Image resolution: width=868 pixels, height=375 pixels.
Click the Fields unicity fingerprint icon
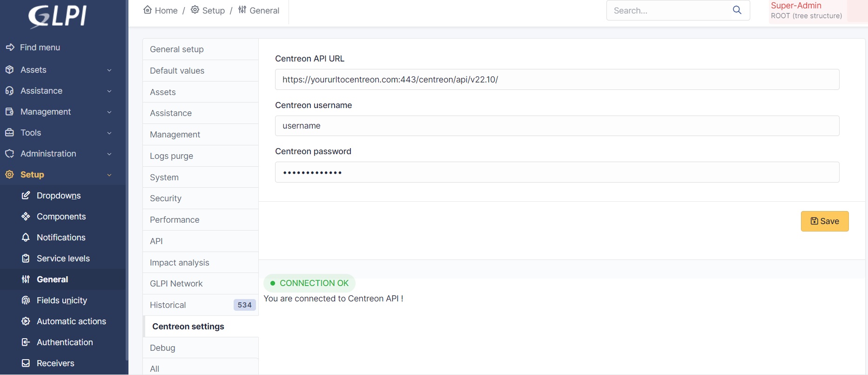(x=26, y=300)
